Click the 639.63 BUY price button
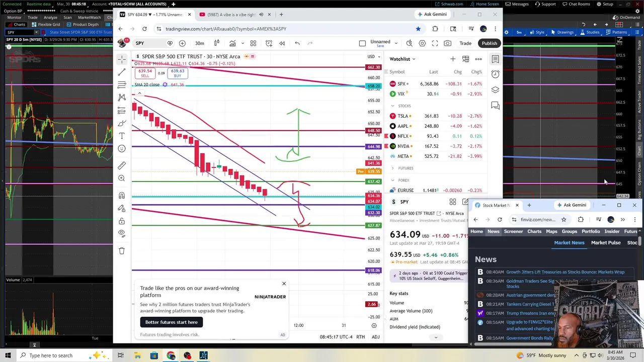 point(177,73)
